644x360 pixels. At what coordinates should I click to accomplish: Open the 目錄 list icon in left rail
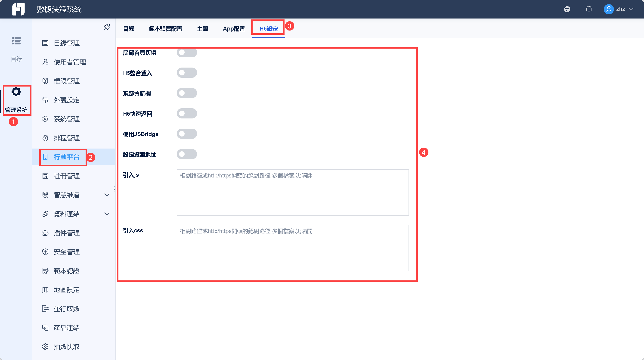click(x=16, y=41)
